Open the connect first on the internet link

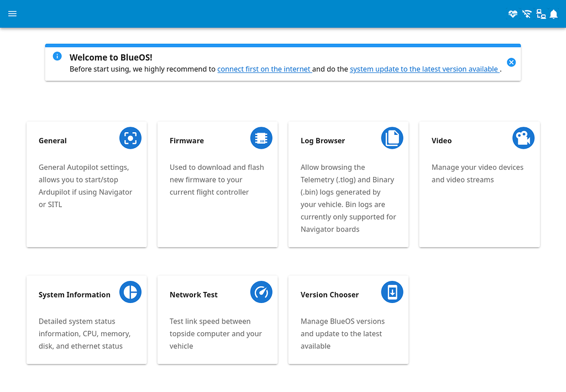[264, 69]
